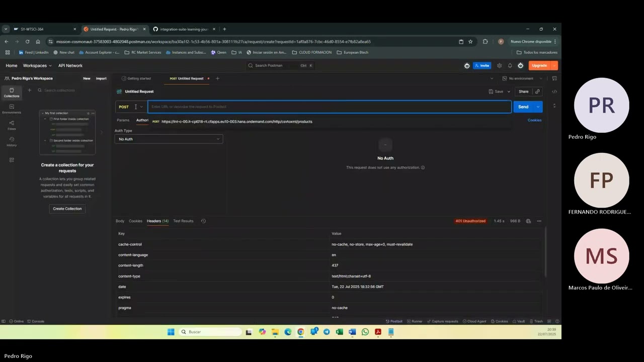The image size is (644, 362).
Task: Click the Search collections field
Action: tap(70, 90)
